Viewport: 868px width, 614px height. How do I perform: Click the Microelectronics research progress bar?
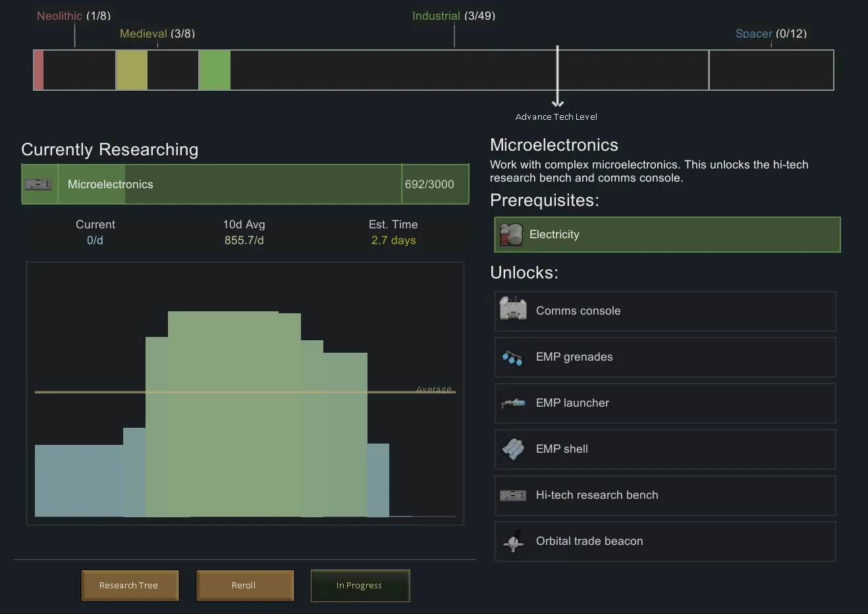click(x=231, y=185)
